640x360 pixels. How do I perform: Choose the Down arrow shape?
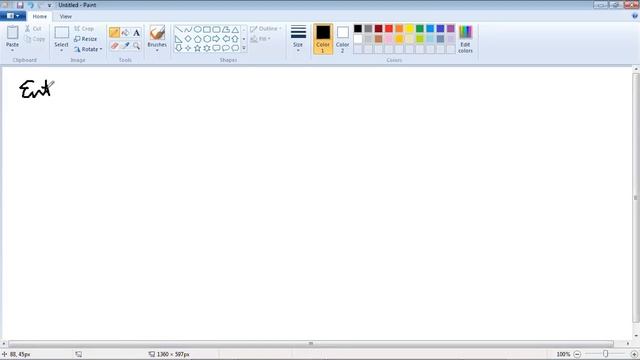click(x=179, y=48)
